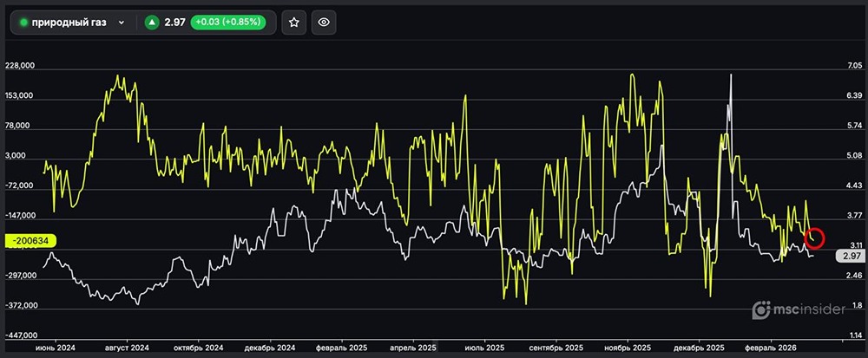Click the yellow -200634 axis value label
Image resolution: width=868 pixels, height=358 pixels.
[x=30, y=241]
